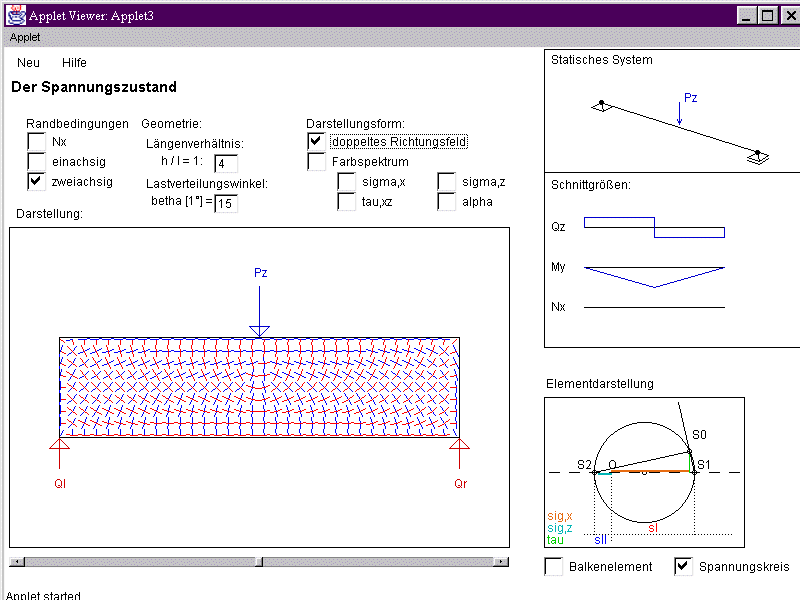Click the Java applet icon in title bar
800x600 pixels.
tap(15, 15)
